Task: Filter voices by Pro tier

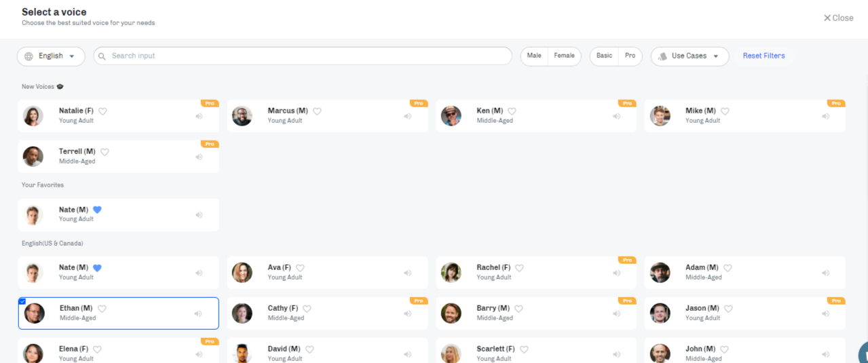Action: pos(630,56)
